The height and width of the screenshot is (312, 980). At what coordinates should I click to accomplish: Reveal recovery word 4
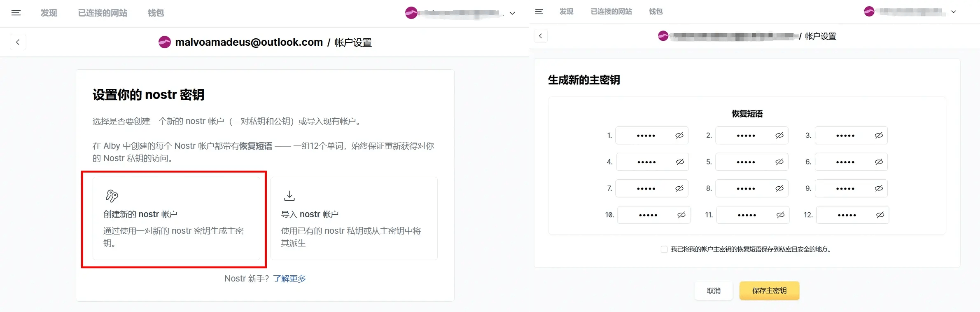tap(680, 162)
